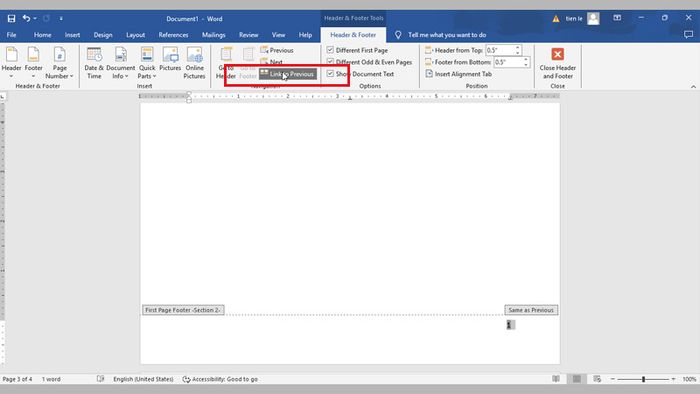
Task: Click Accessibility: Good to go
Action: (x=220, y=379)
